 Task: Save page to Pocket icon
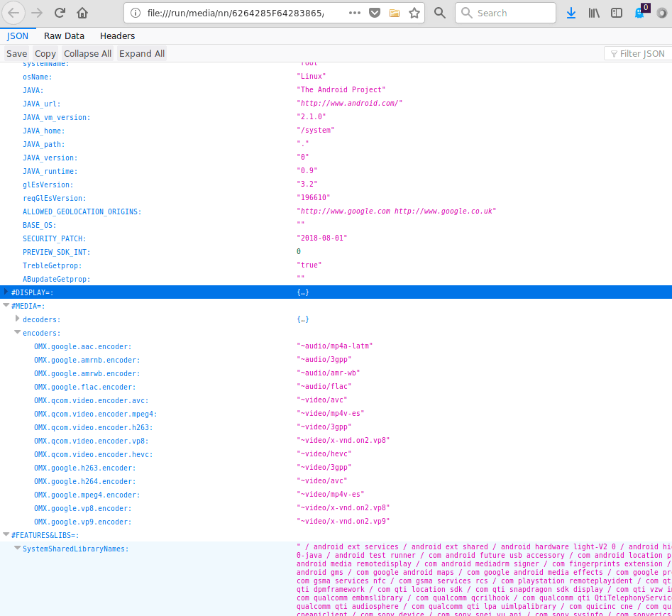[x=375, y=13]
